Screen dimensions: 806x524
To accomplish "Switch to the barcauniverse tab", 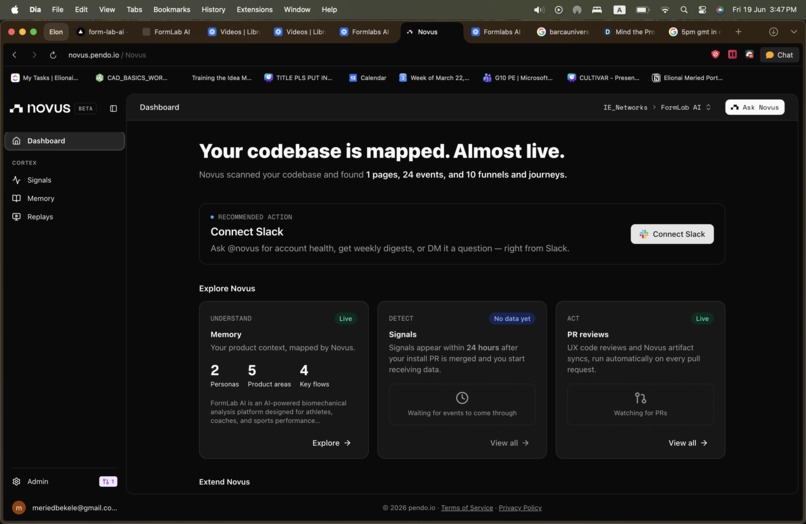I will [x=563, y=32].
